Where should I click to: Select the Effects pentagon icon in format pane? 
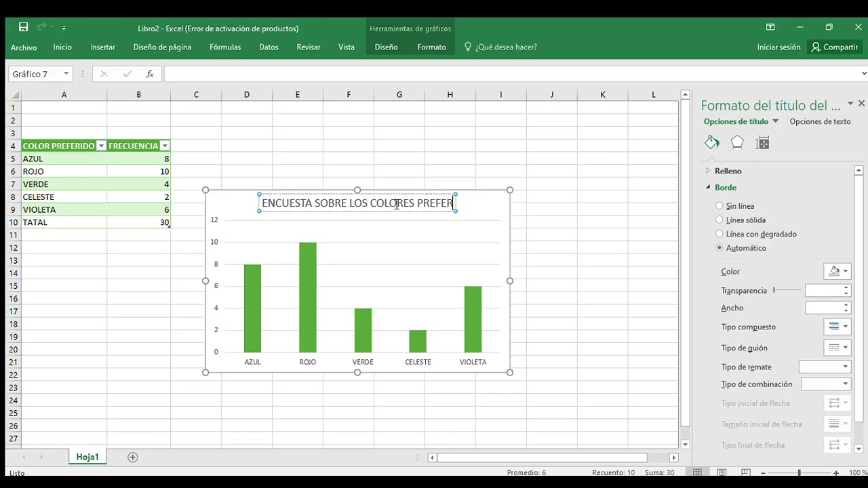737,142
